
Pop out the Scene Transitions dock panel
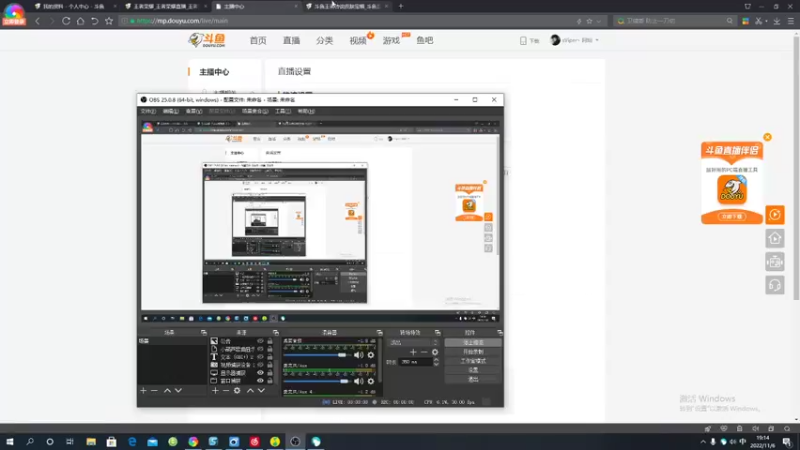pyautogui.click(x=437, y=333)
